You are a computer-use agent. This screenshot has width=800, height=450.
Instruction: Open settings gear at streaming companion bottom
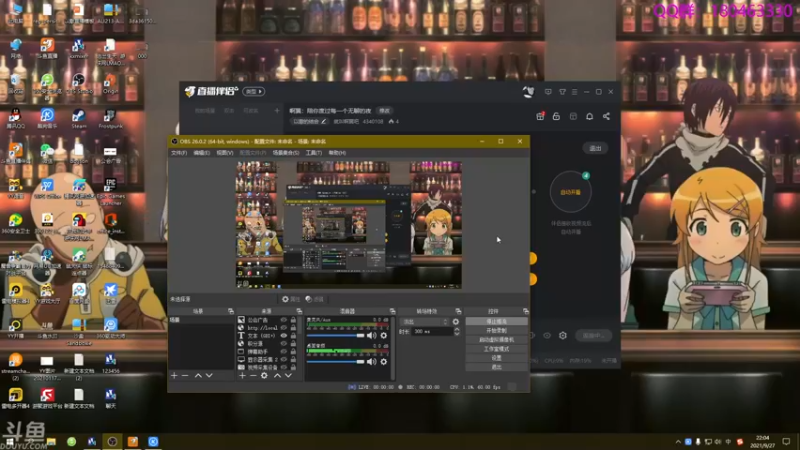pyautogui.click(x=563, y=335)
